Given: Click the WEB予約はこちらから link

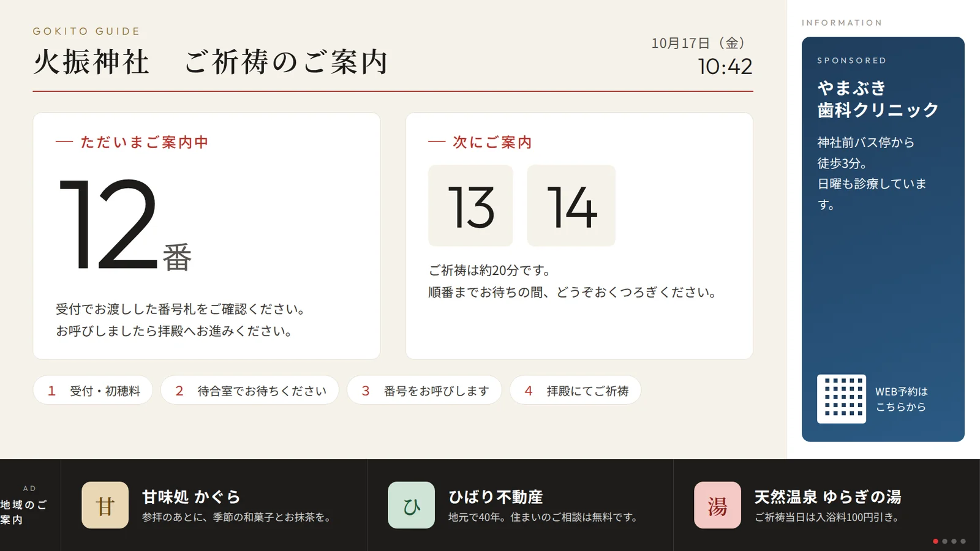Looking at the screenshot, I should [x=901, y=399].
